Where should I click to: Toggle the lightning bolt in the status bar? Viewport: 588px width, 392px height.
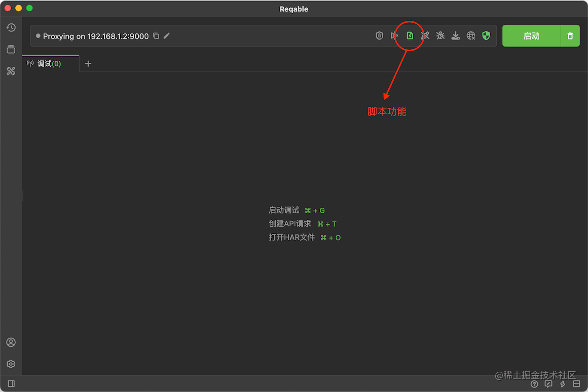[x=562, y=384]
